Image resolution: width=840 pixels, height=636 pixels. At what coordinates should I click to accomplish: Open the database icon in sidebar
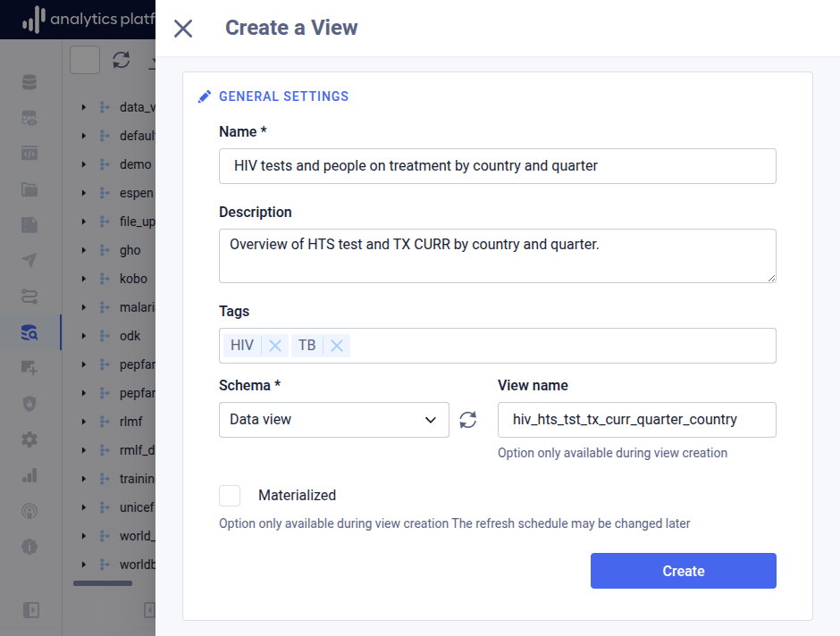click(29, 82)
